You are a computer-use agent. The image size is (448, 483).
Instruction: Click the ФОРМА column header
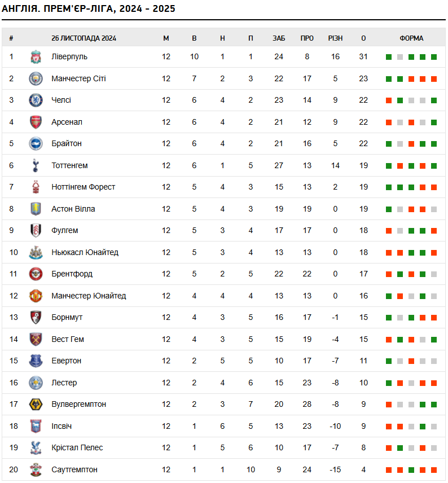click(x=412, y=38)
